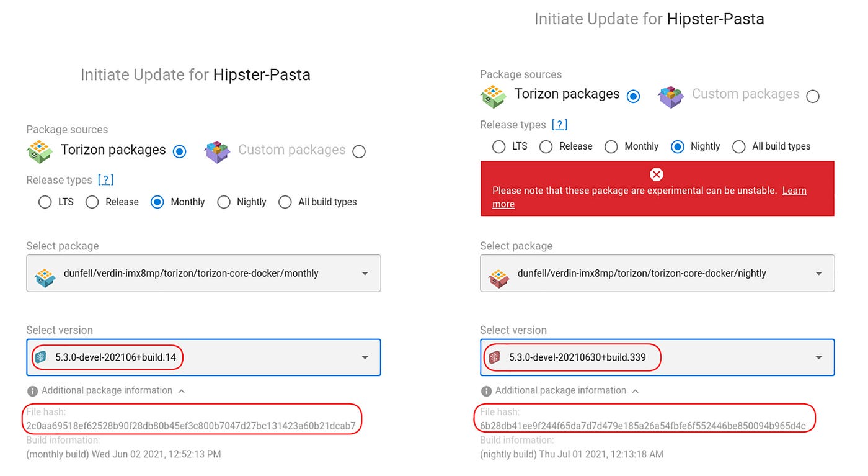Click the nightly package icon in Select package

click(x=498, y=274)
